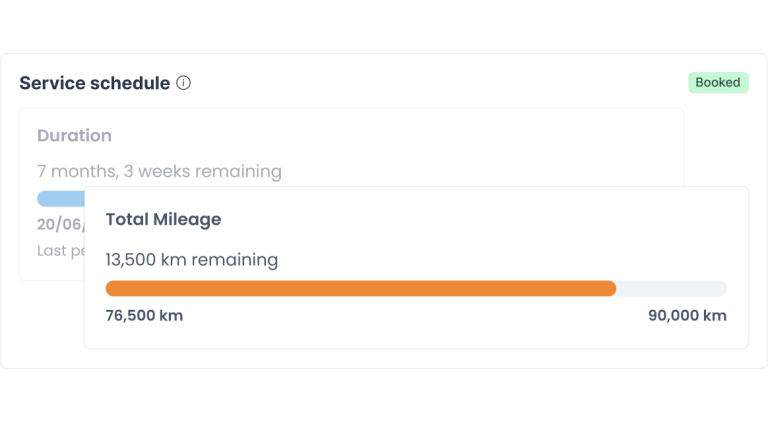This screenshot has width=768, height=422.
Task: Click the green Booked status badge
Action: click(x=718, y=83)
